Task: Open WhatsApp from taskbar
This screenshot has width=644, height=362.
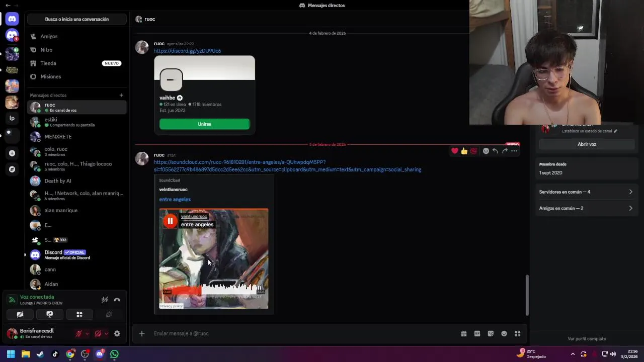Action: point(114,354)
